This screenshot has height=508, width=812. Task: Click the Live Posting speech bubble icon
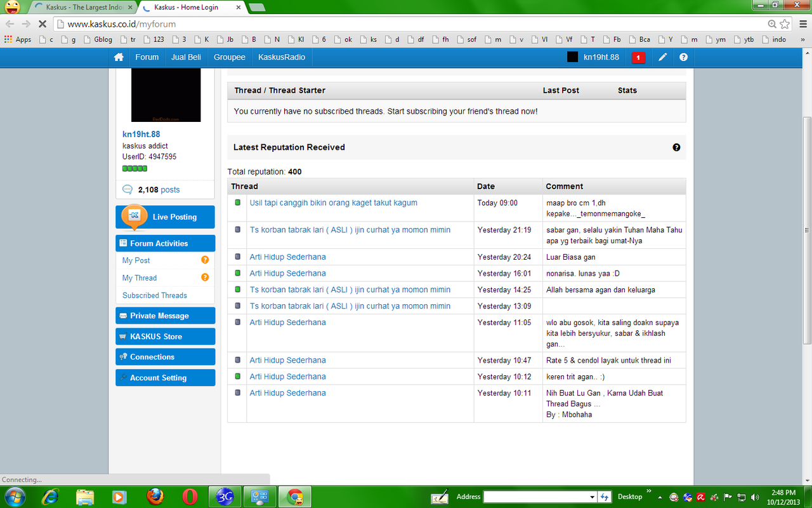pyautogui.click(x=134, y=216)
